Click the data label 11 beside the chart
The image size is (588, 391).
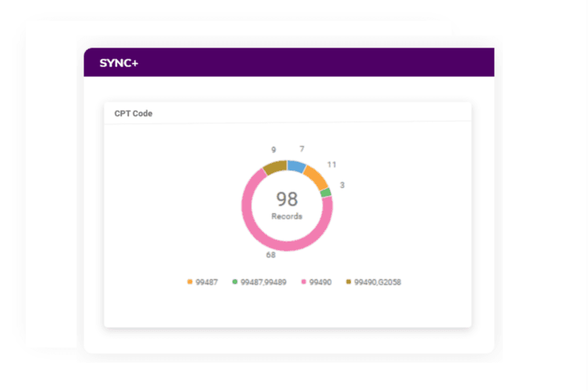click(x=332, y=165)
